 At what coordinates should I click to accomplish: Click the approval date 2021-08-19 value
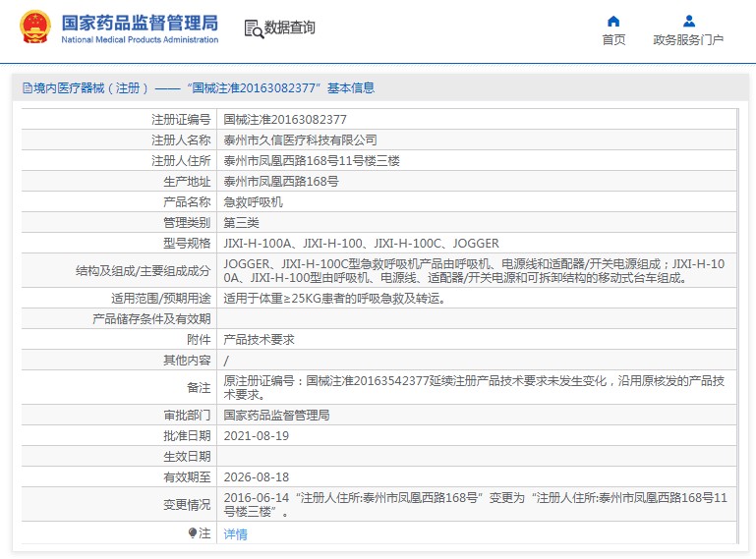point(257,435)
